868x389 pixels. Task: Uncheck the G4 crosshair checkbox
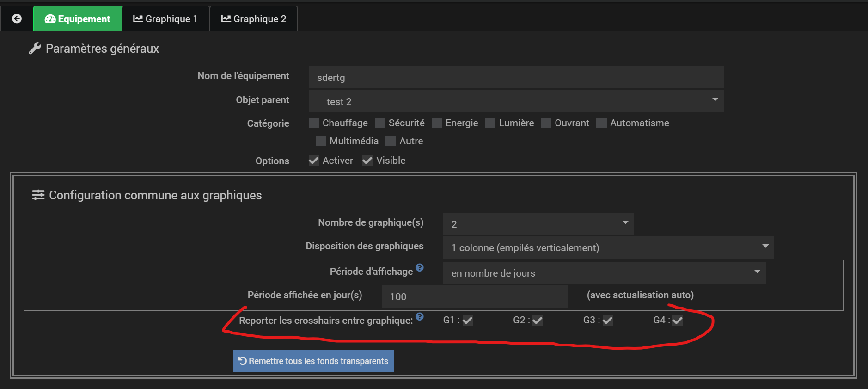coord(678,321)
